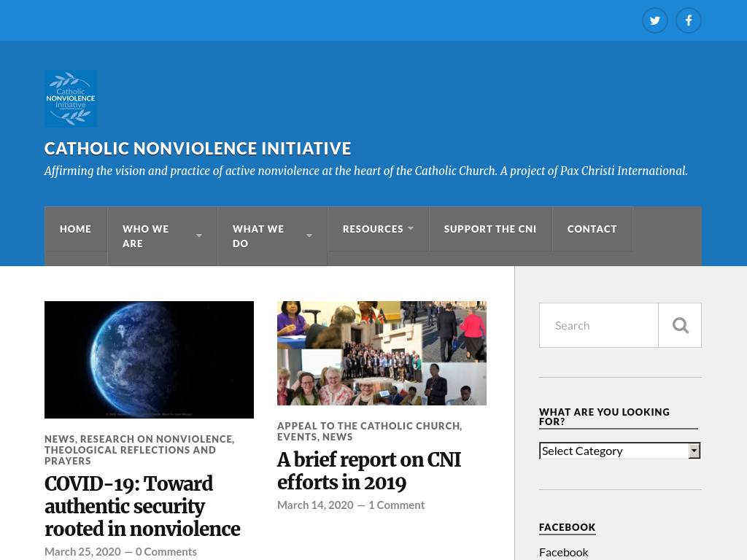Open the 0 Comments link

point(166,551)
